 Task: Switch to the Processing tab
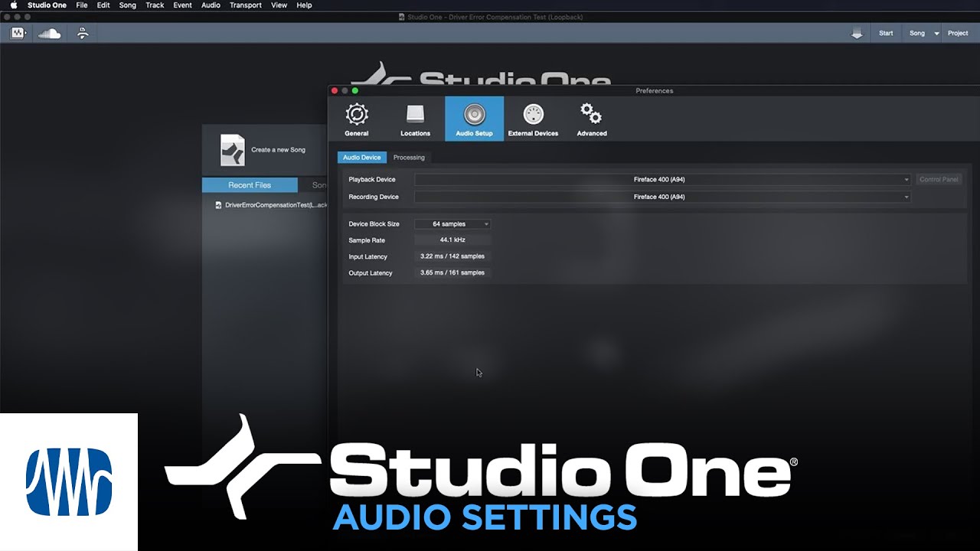409,157
